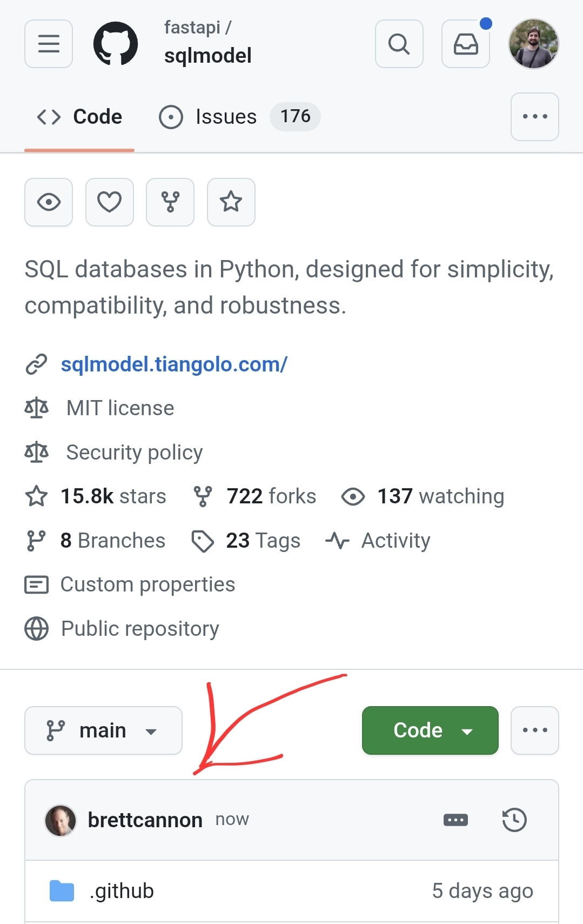
Task: Toggle watching with the eye button
Action: click(49, 202)
